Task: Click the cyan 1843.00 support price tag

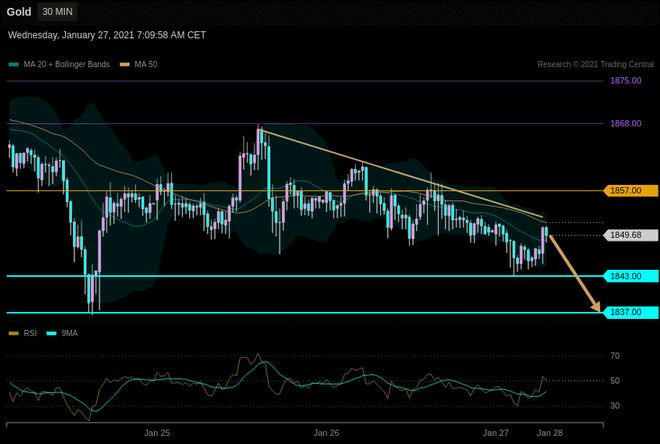Action: (x=631, y=276)
